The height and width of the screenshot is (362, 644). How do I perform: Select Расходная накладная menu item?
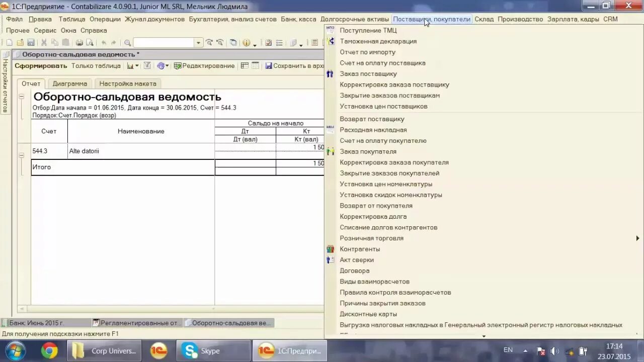(483, 130)
